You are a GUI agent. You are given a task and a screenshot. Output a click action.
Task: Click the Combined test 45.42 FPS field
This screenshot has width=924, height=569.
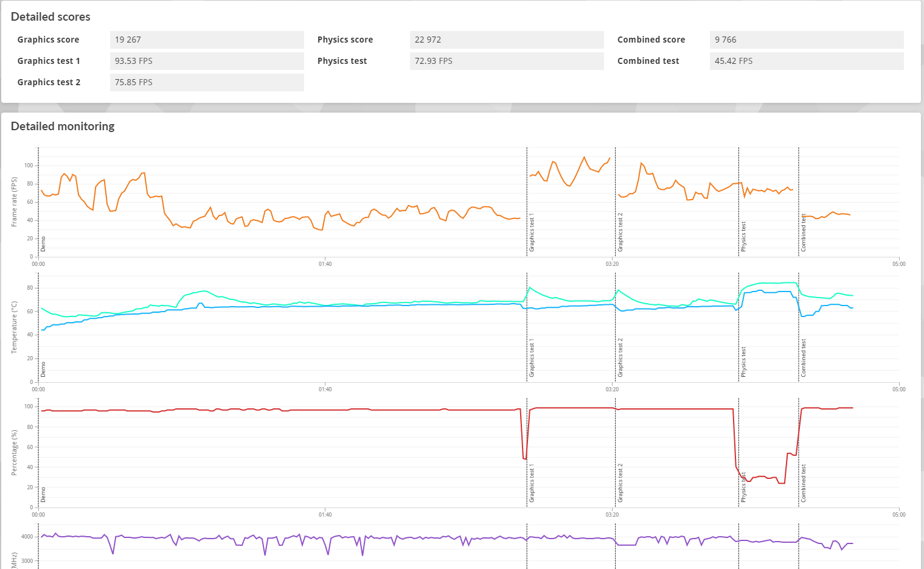pyautogui.click(x=807, y=61)
